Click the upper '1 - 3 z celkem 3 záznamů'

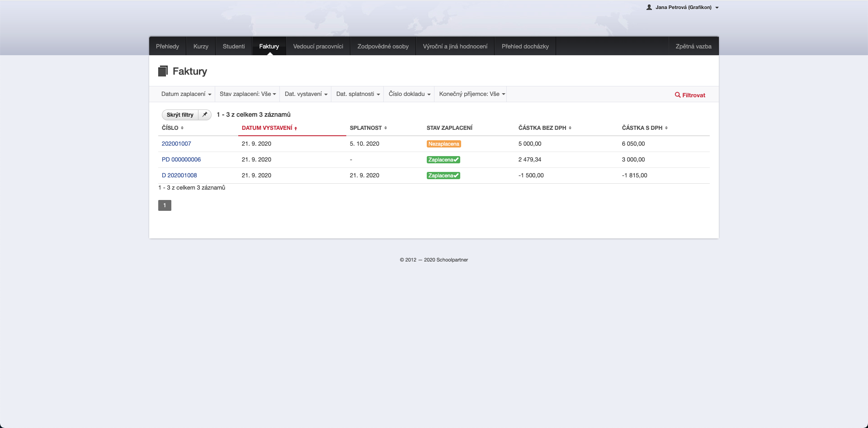point(254,114)
